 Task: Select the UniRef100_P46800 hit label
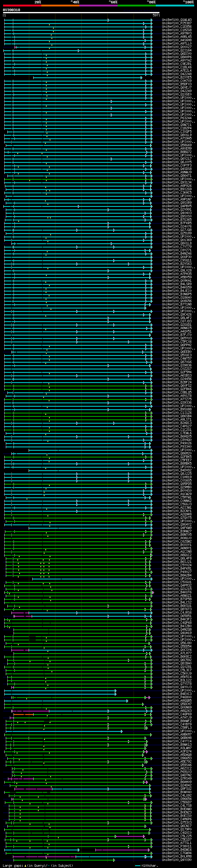pos(176,697)
